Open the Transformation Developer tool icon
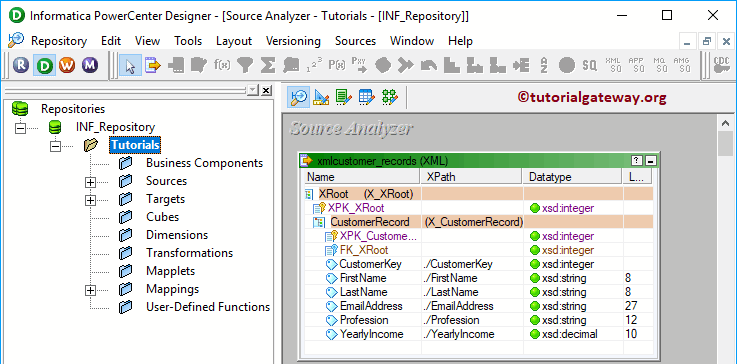 344,97
